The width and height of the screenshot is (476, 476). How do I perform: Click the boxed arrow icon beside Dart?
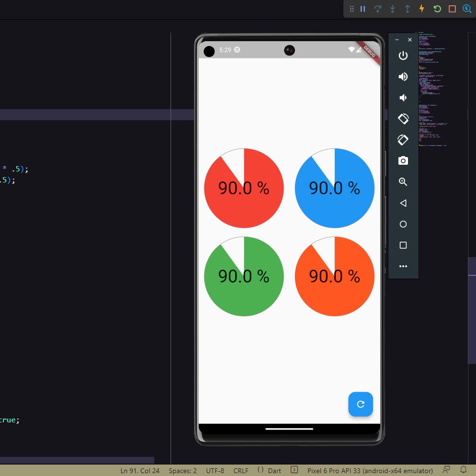click(x=294, y=470)
